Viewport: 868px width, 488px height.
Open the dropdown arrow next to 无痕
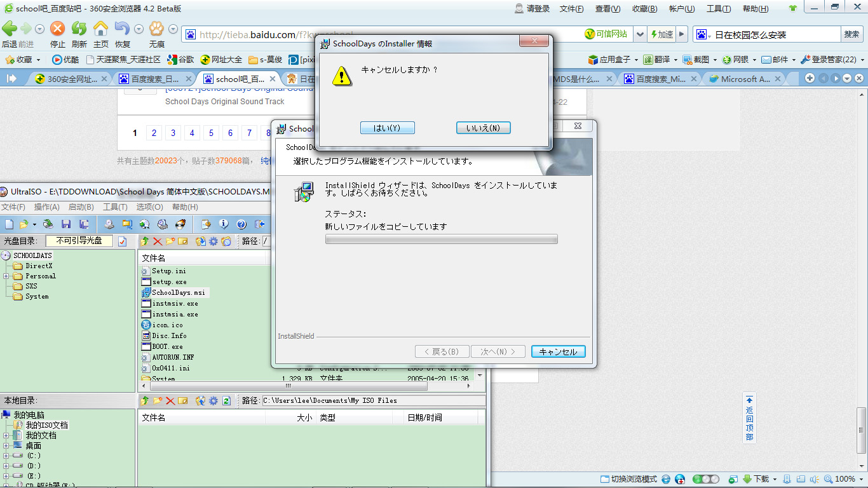click(x=172, y=29)
